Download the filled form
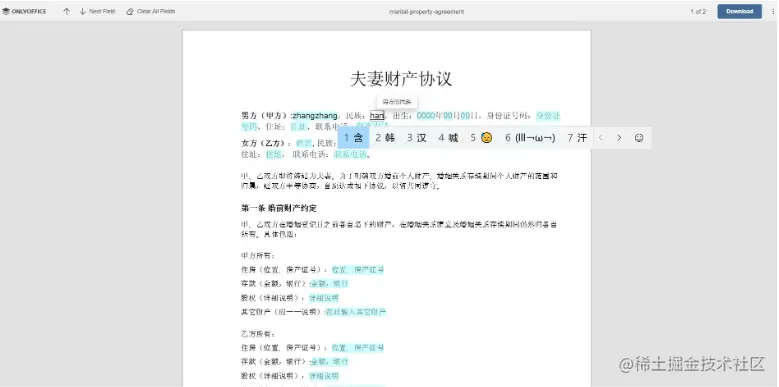This screenshot has width=779, height=387. point(739,11)
